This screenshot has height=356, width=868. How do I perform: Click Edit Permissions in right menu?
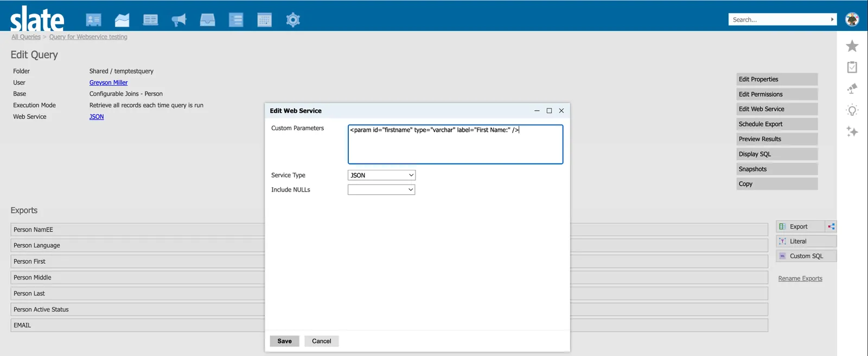pyautogui.click(x=777, y=94)
